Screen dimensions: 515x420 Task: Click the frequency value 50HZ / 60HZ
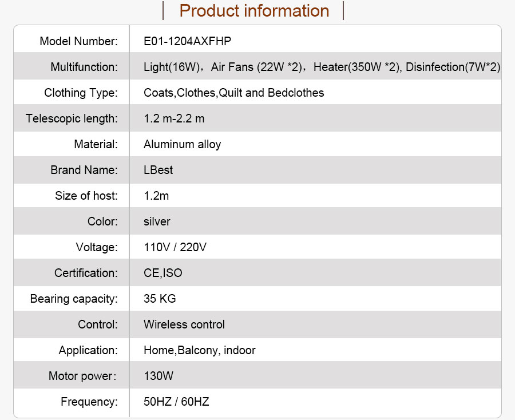tap(176, 402)
